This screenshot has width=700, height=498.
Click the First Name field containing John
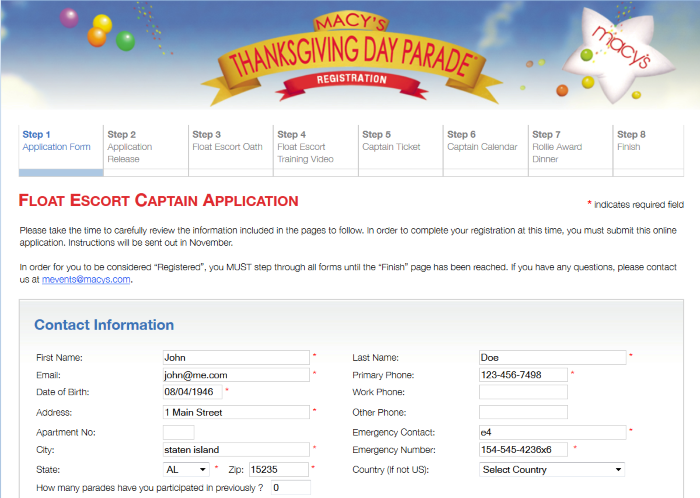click(236, 357)
